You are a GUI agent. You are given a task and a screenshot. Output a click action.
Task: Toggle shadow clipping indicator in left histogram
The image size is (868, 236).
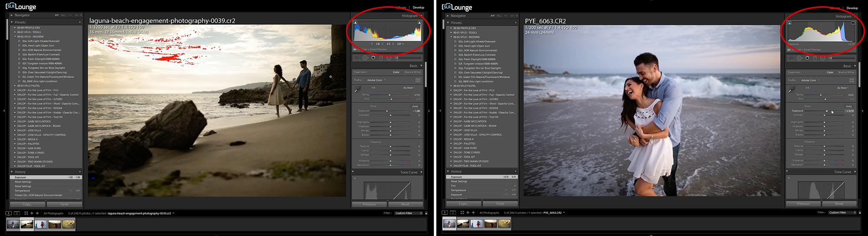pyautogui.click(x=355, y=23)
